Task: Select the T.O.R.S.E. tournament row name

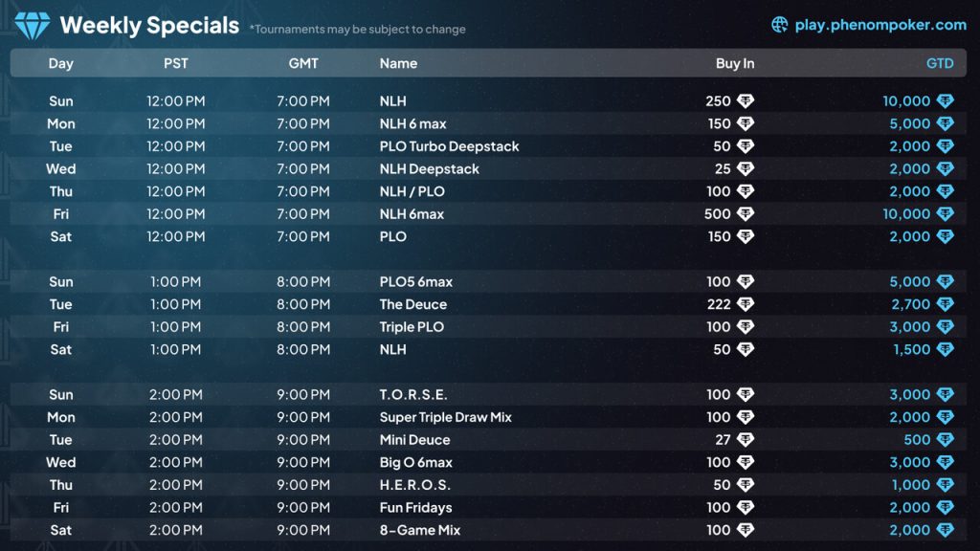Action: [413, 394]
